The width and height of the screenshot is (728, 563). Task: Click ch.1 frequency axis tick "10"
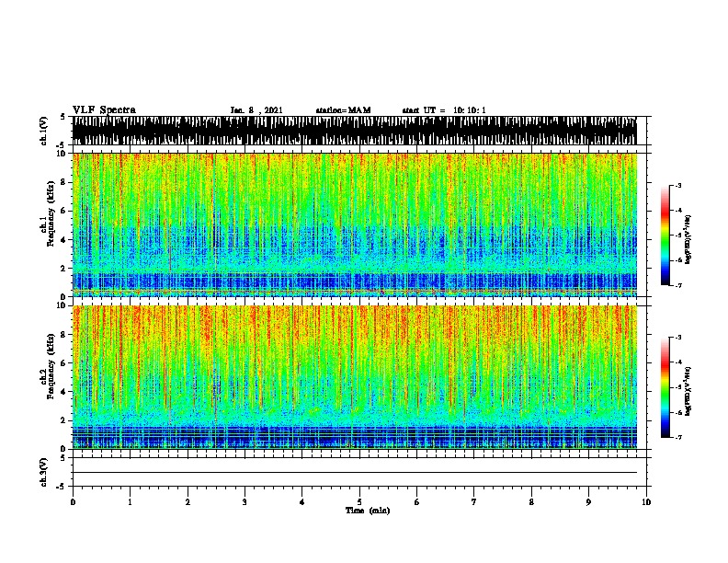click(63, 154)
